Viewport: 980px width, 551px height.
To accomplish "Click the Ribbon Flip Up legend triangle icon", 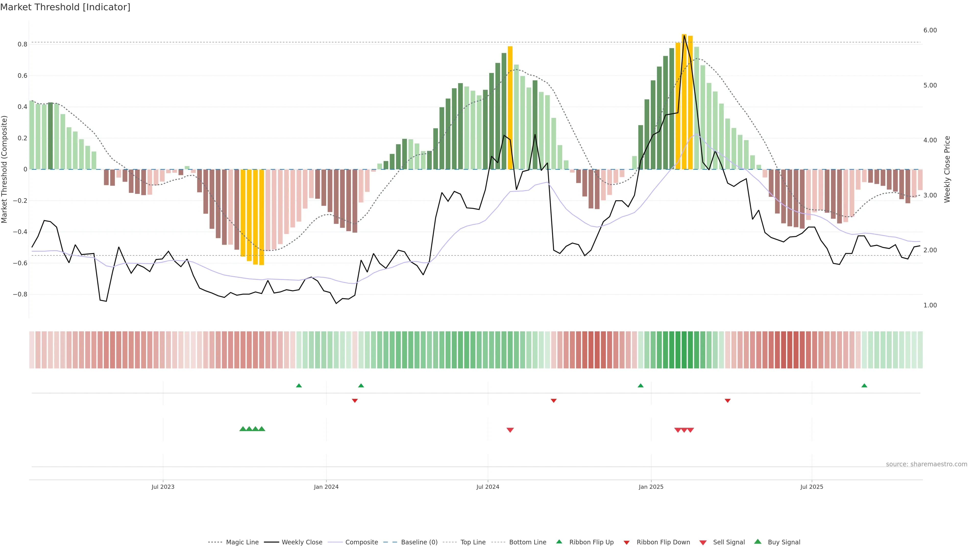I will [x=559, y=542].
